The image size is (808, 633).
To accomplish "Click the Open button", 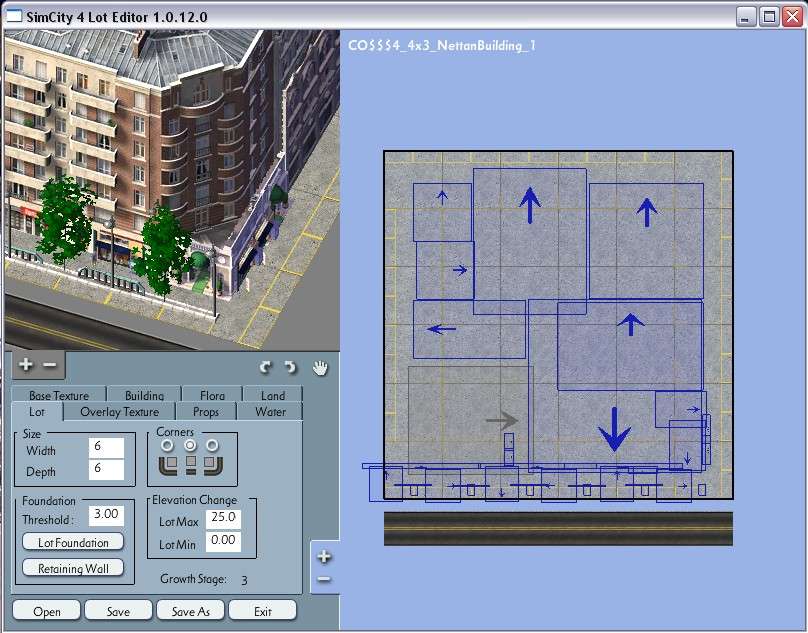I will pyautogui.click(x=46, y=610).
